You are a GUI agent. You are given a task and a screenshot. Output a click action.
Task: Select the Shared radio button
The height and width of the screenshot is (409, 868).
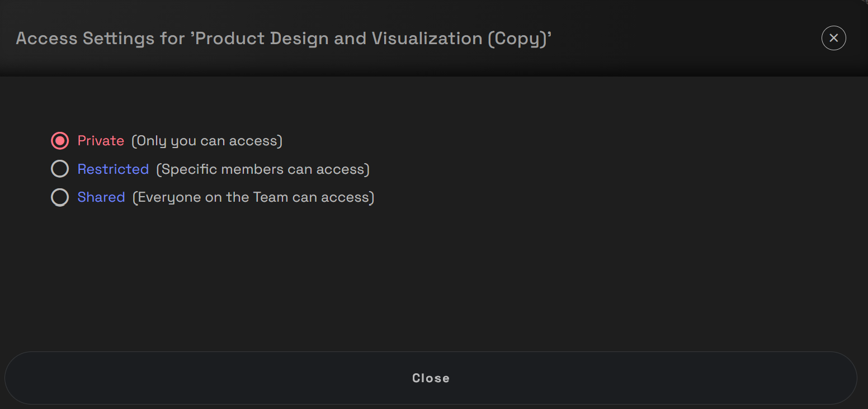coord(60,197)
